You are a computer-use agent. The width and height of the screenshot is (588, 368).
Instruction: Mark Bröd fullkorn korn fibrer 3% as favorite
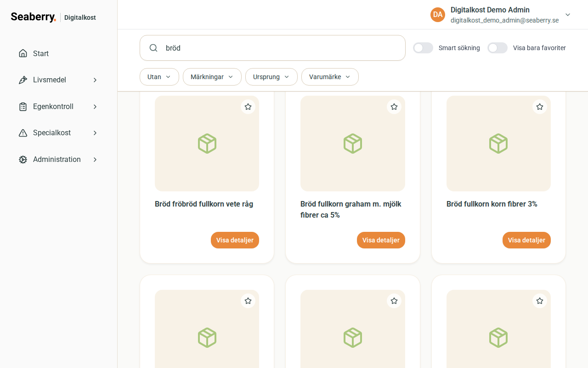coord(540,107)
